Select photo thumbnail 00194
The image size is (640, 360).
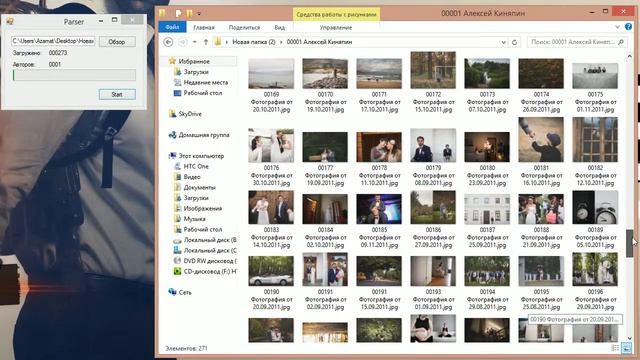(487, 271)
